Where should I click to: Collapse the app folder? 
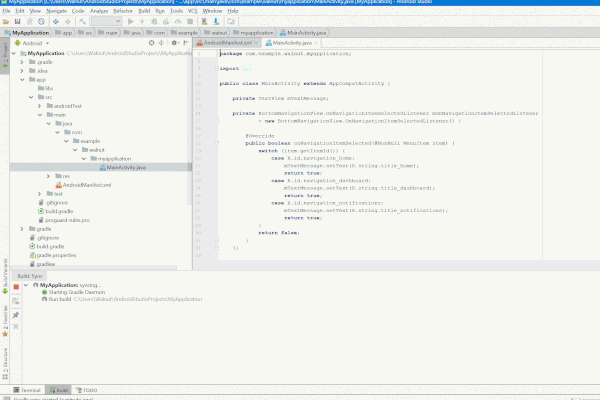click(22, 80)
